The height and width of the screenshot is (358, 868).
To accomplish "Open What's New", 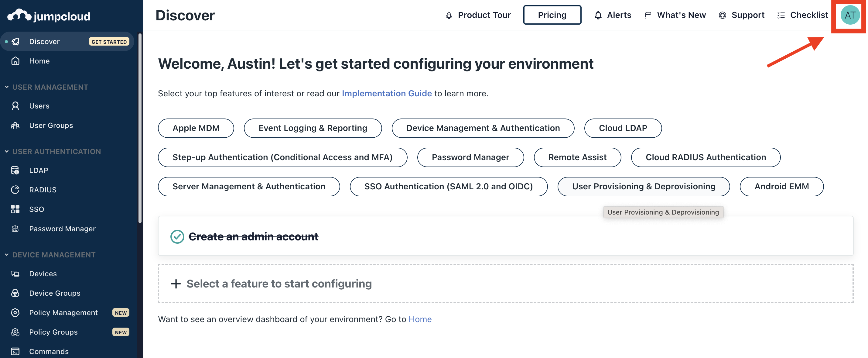I will click(675, 15).
